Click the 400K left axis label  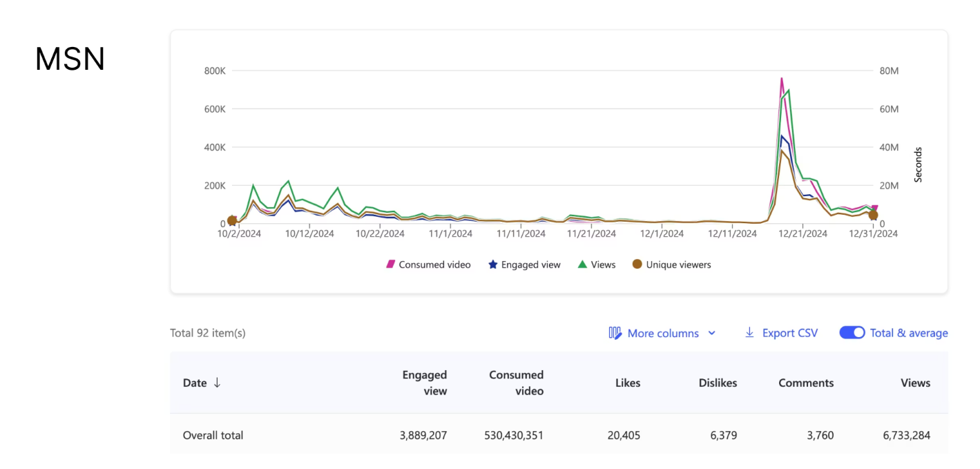[215, 147]
